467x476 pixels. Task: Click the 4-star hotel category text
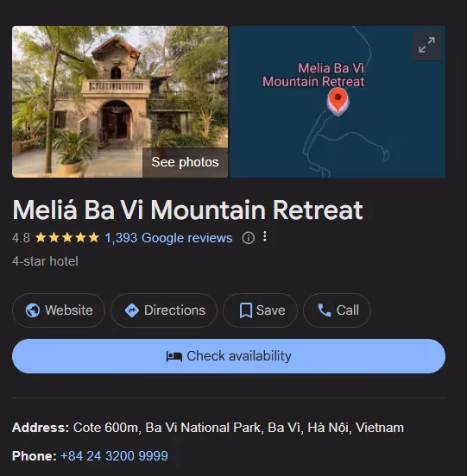click(x=45, y=261)
